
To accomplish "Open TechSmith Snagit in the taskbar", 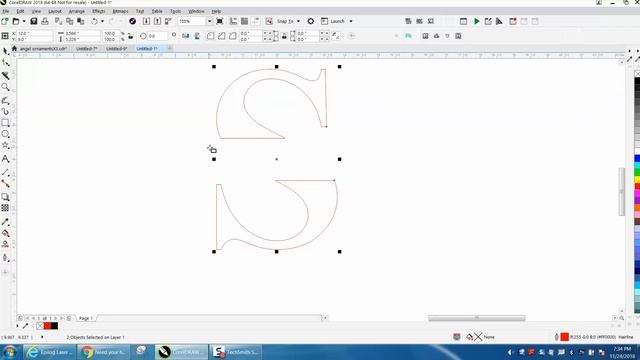I will [236, 352].
